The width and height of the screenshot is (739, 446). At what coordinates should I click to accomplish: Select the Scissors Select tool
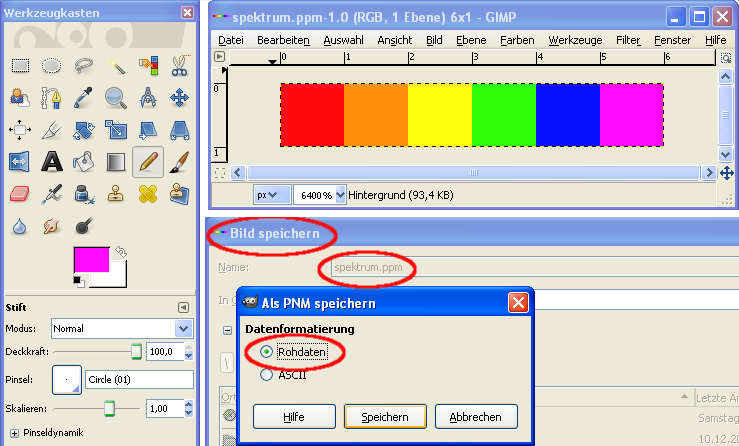point(179,66)
